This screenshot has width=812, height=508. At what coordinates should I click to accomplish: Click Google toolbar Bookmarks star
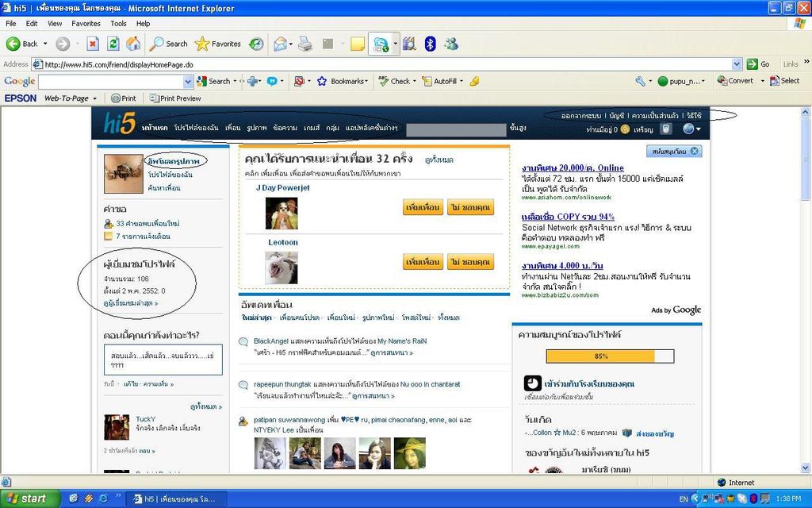(322, 82)
